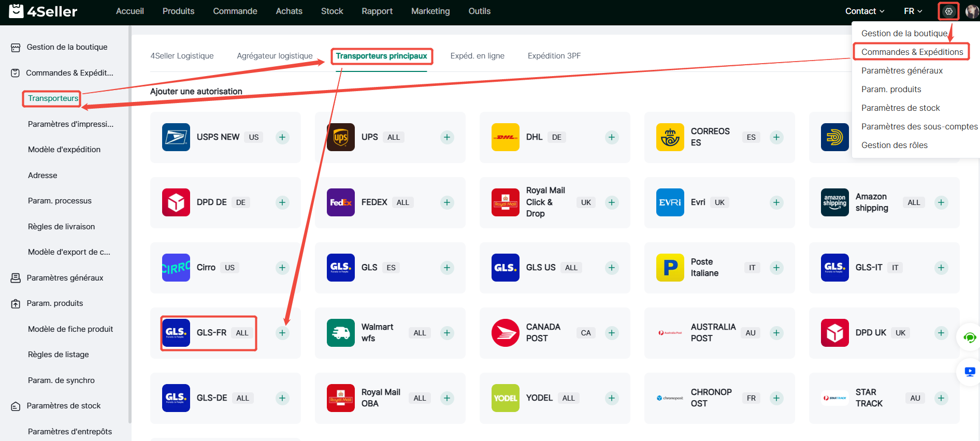980x441 pixels.
Task: Add GLS-IT carrier
Action: pyautogui.click(x=941, y=268)
